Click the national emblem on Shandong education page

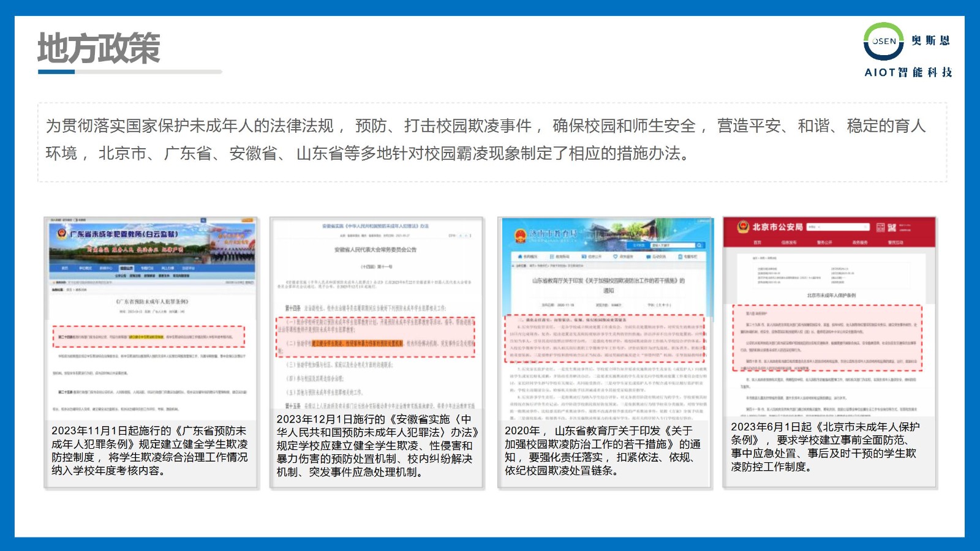[x=519, y=236]
